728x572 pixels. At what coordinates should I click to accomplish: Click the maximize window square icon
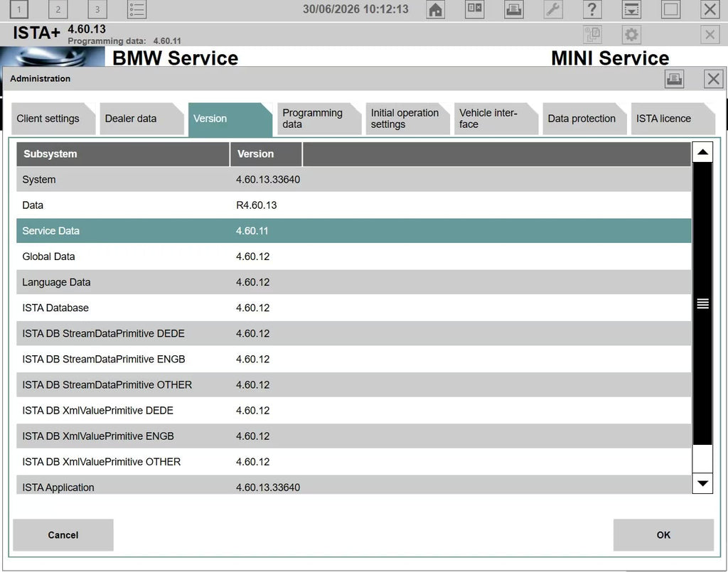671,9
